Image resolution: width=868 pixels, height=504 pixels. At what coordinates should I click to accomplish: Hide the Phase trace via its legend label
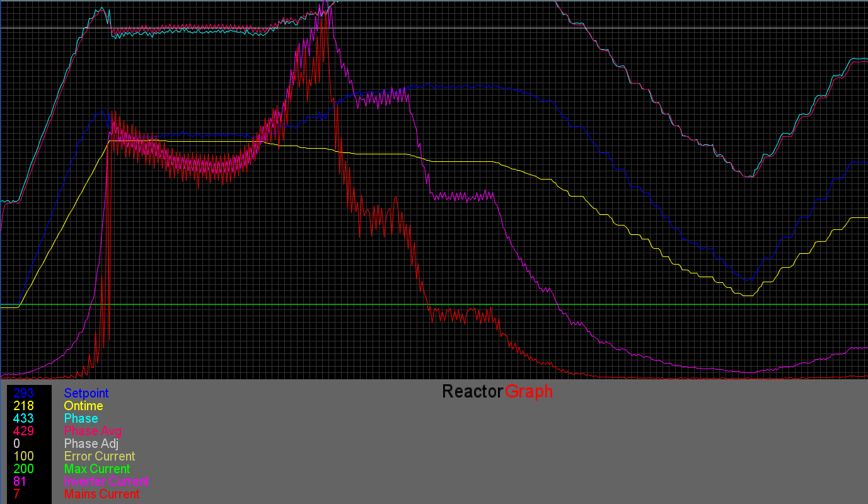click(x=81, y=418)
